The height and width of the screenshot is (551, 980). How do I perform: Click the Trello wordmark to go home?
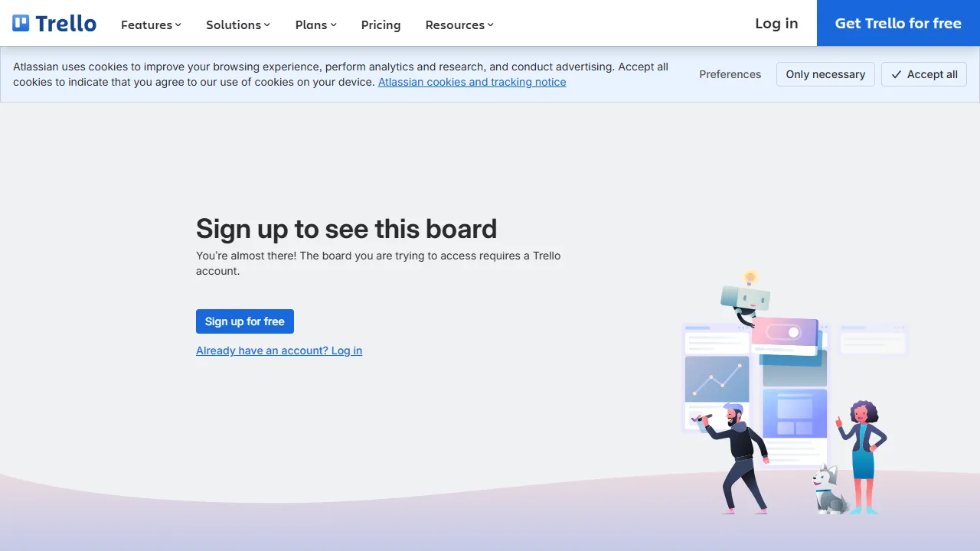point(63,23)
